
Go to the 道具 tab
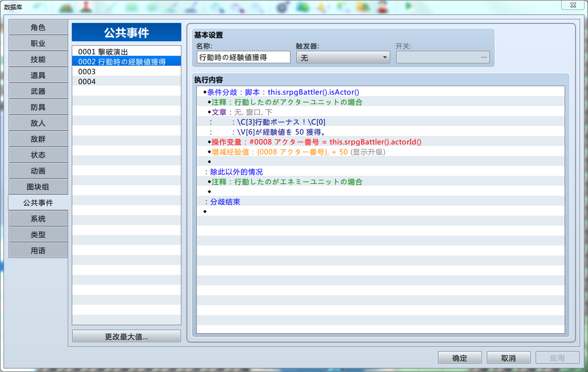tap(38, 75)
